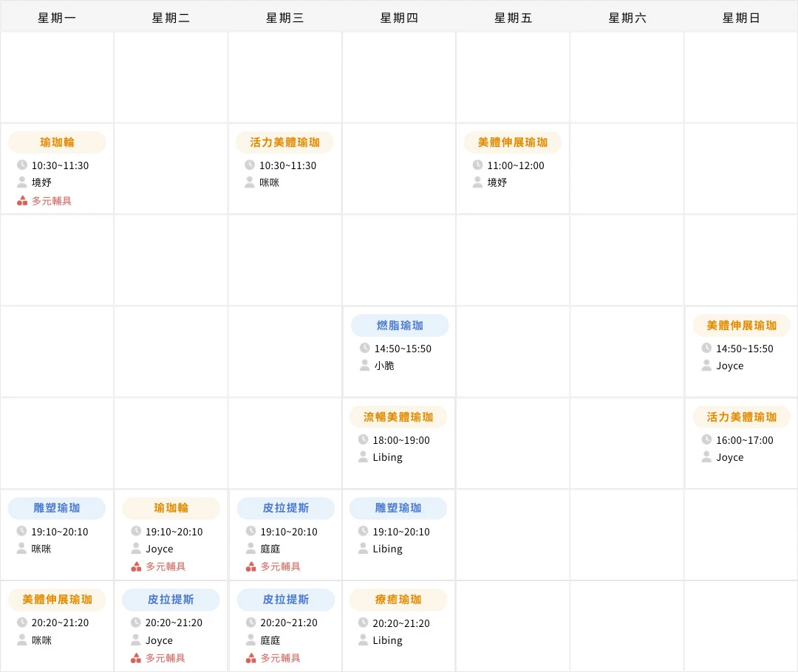This screenshot has height=672, width=798.
Task: Click instructor icon beside Sunday 14:50 Joyce
Action: [707, 365]
